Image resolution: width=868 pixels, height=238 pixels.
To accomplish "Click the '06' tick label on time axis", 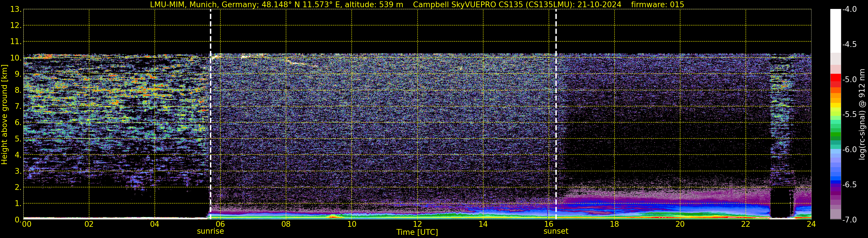I will pyautogui.click(x=220, y=224).
